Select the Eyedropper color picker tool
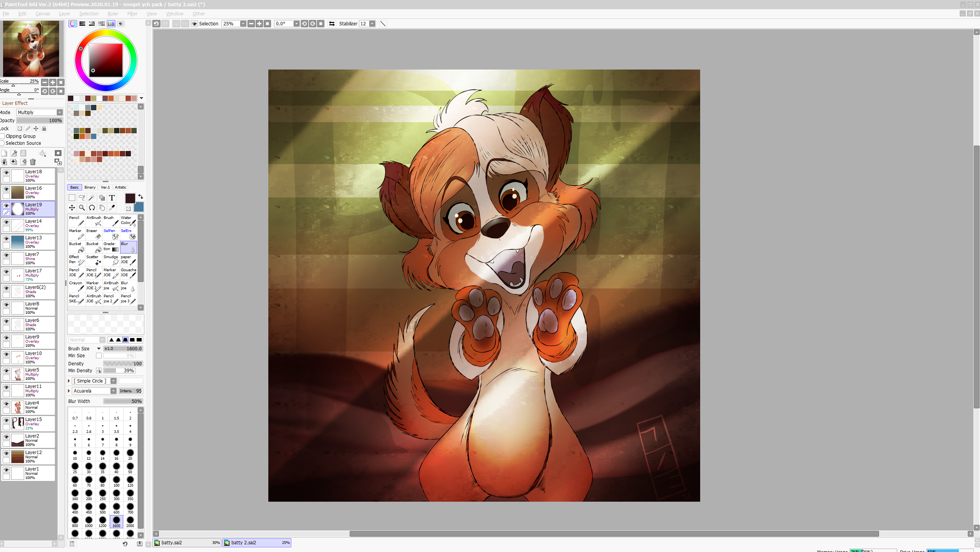The height and width of the screenshot is (552, 980). 112,208
